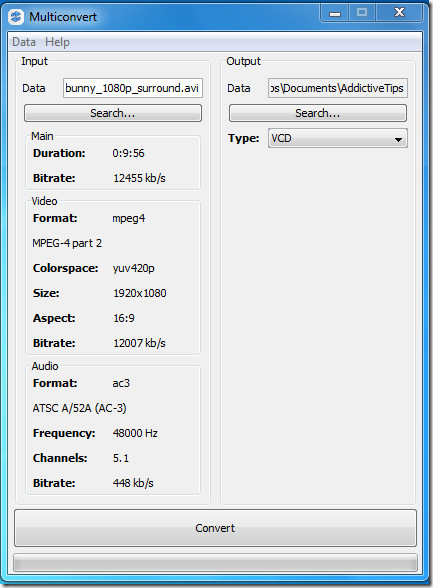Click the Output Data path field
433x588 pixels.
click(338, 88)
